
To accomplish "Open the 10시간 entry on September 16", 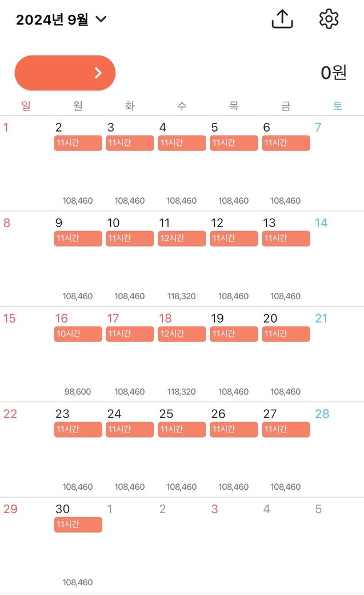I will (78, 334).
